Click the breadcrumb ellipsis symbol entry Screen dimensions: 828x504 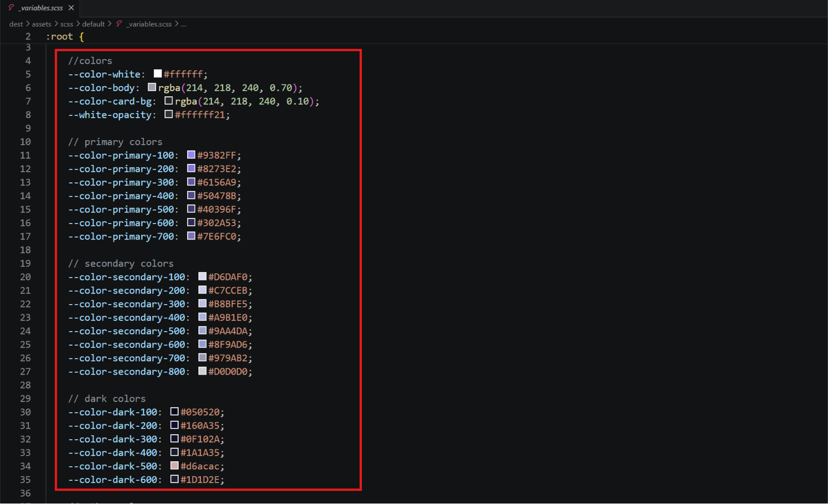tap(183, 24)
